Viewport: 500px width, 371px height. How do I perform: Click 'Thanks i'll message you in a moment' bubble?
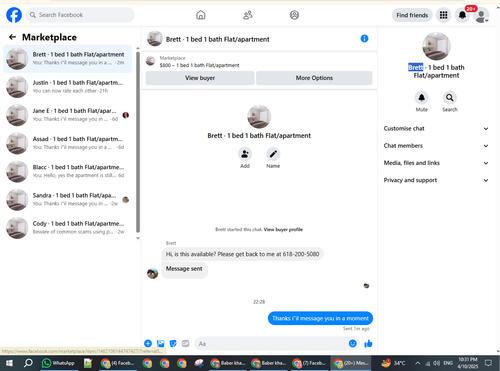pyautogui.click(x=320, y=318)
